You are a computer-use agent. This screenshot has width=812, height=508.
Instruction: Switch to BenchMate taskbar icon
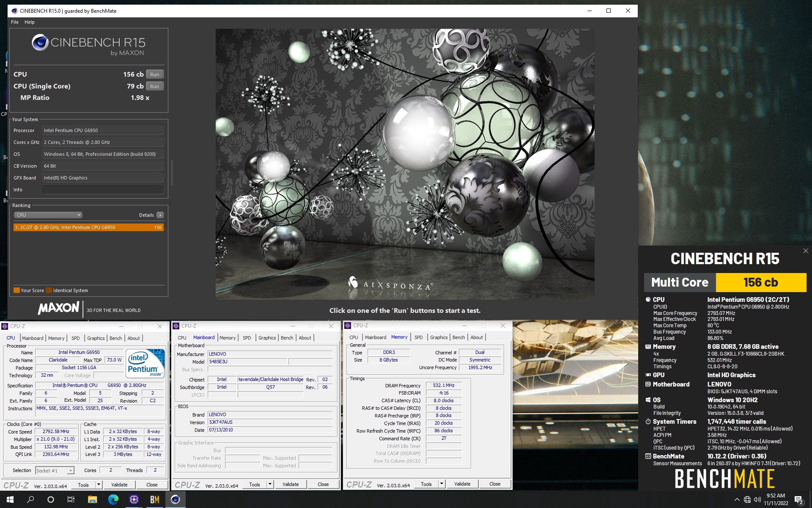point(155,500)
